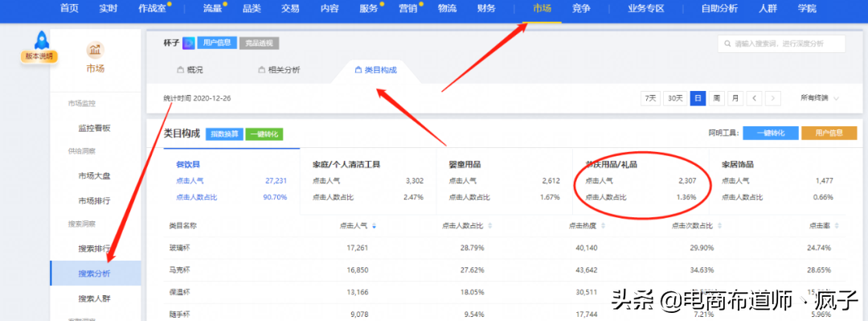The width and height of the screenshot is (868, 321).
Task: Open 市场大盘 in the sidebar
Action: (95, 175)
